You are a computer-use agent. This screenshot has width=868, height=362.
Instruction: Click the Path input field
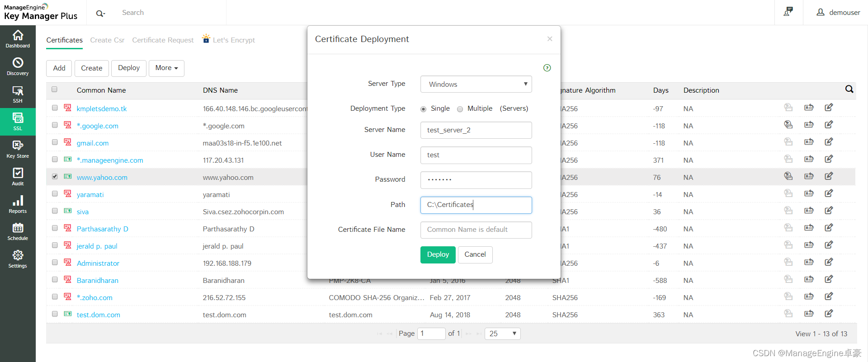click(x=476, y=205)
